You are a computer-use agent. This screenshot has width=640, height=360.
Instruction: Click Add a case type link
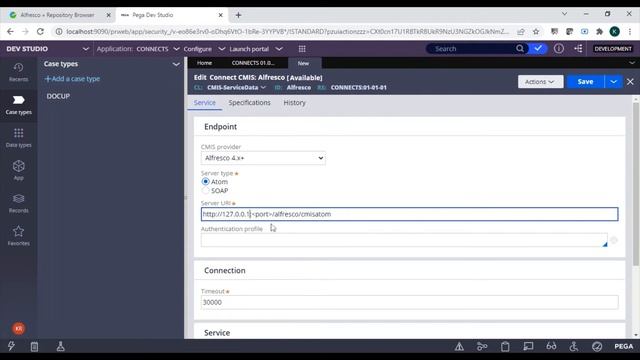coord(72,79)
